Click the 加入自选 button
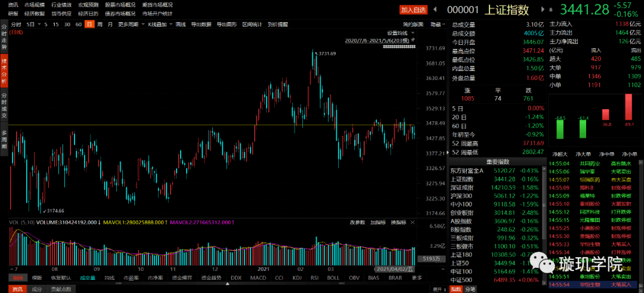 click(x=414, y=10)
